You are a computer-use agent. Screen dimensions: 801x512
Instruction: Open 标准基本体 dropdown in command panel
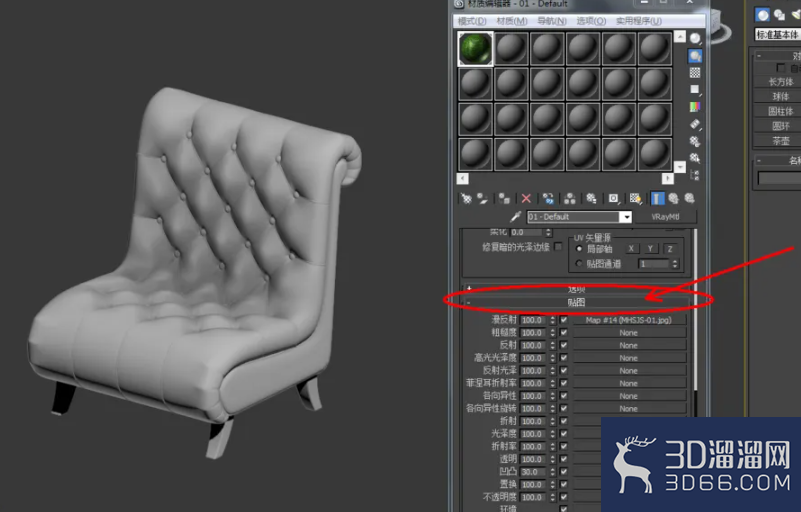(778, 34)
